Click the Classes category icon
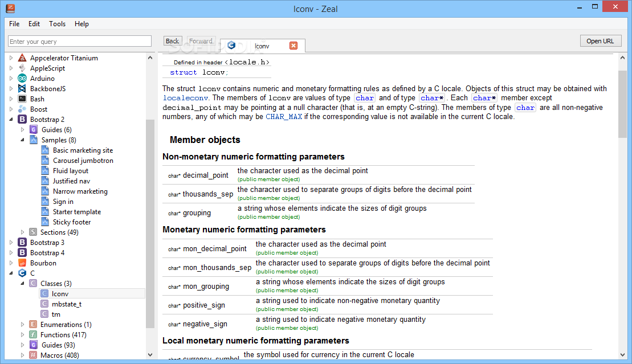The width and height of the screenshot is (632, 364). coord(34,283)
